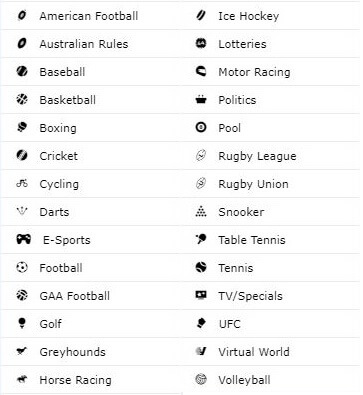Click the Snooker triangle rack icon

[201, 211]
